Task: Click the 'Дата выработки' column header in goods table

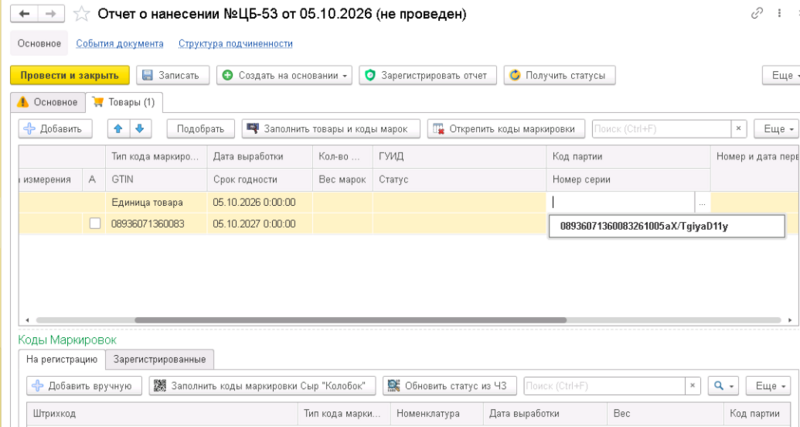Action: point(260,157)
